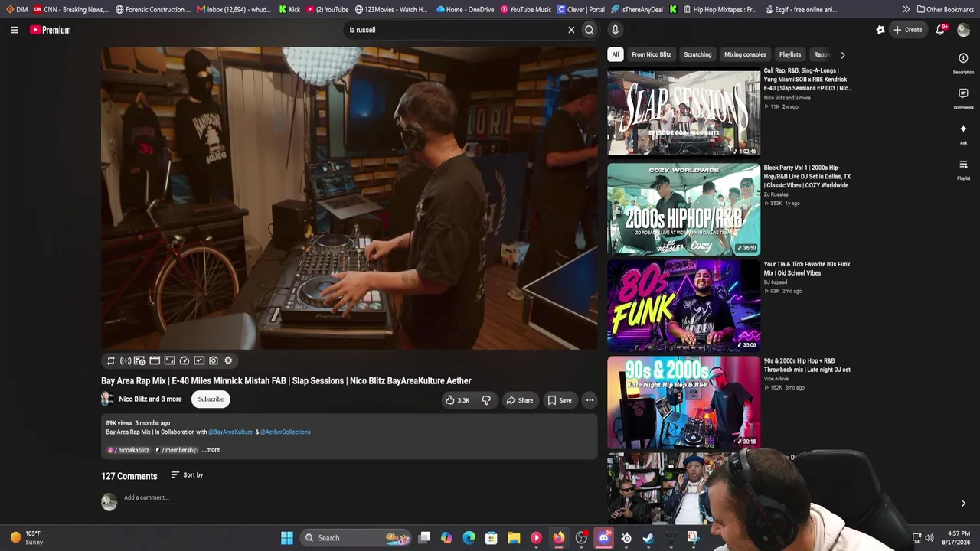Subscribe to the Nico Blitz channel

coord(211,399)
